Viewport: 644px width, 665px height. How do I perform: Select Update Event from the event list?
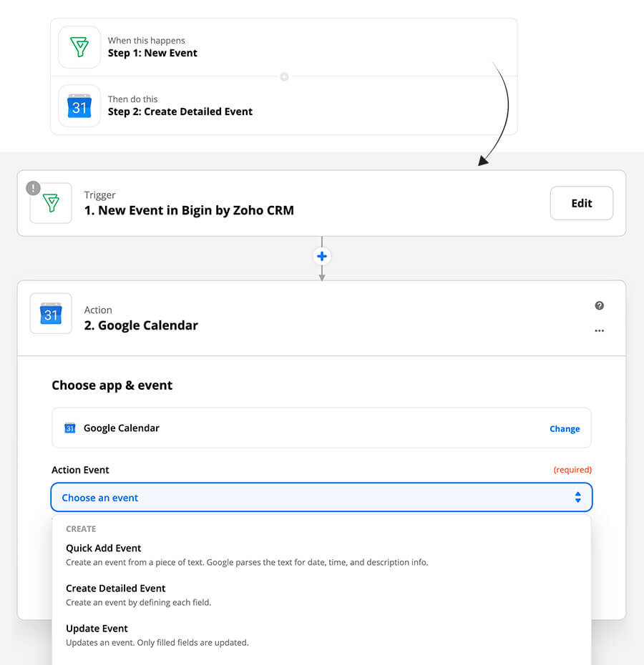pos(97,628)
